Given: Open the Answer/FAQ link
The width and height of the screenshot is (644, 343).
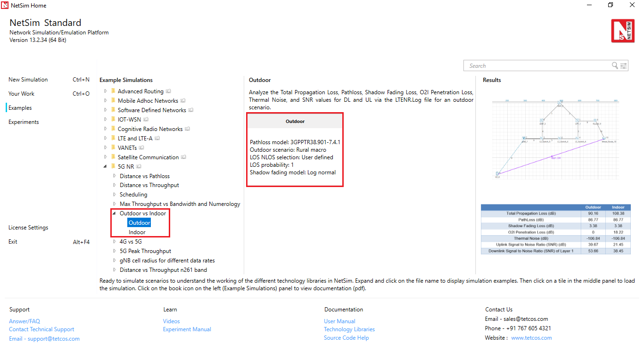Looking at the screenshot, I should click(x=25, y=321).
